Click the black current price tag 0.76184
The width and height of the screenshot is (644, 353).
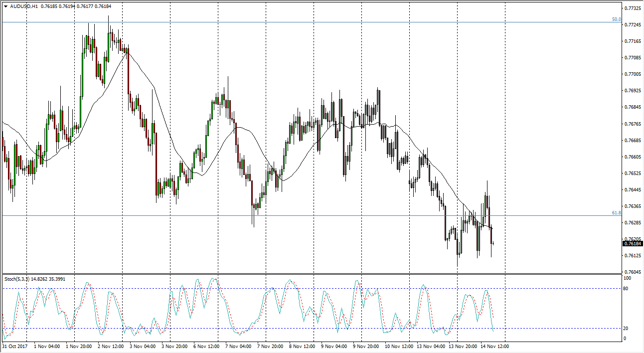633,244
